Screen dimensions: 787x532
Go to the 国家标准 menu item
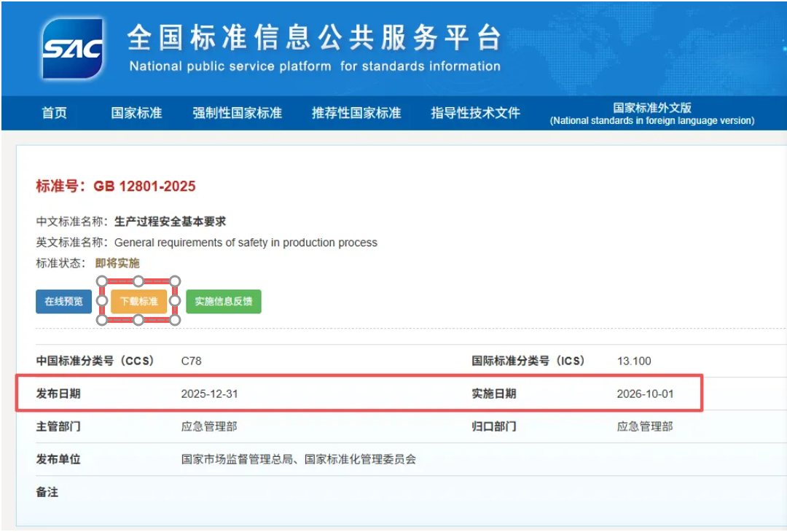coord(136,113)
